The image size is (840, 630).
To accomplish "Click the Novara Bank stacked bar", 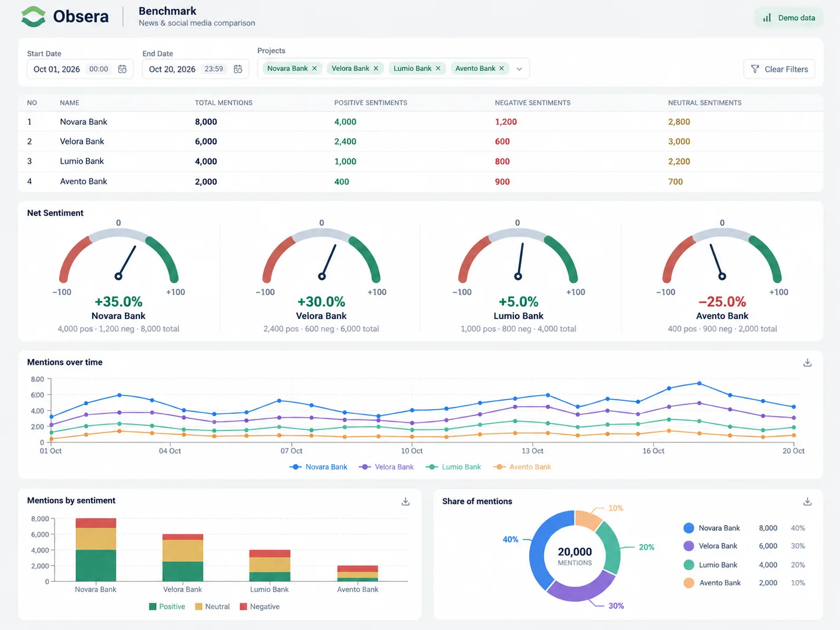I will pyautogui.click(x=96, y=550).
